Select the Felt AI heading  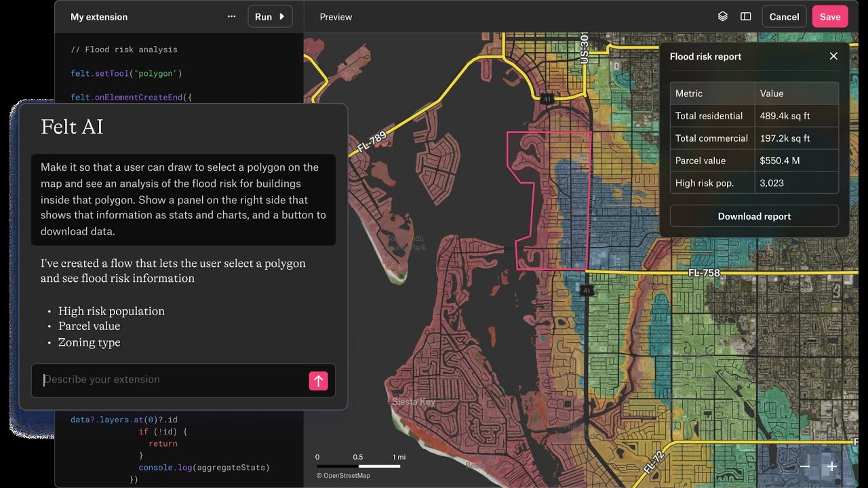click(72, 127)
